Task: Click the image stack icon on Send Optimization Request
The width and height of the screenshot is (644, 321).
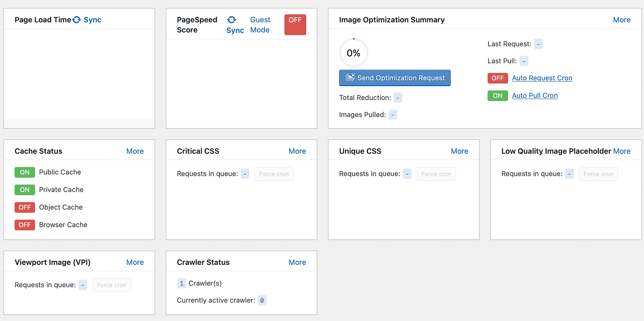Action: [x=350, y=77]
